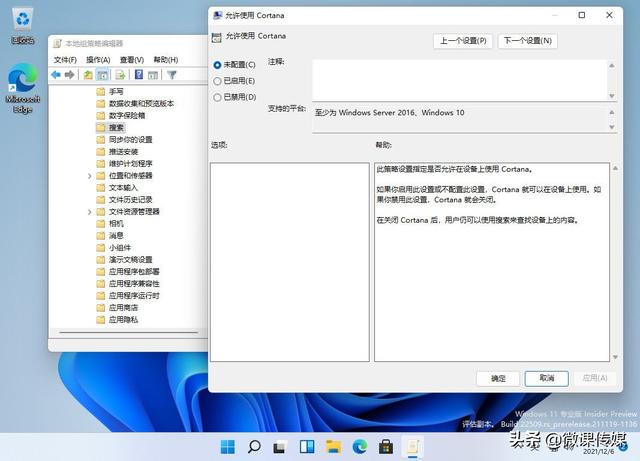This screenshot has height=461, width=640.
Task: Click the 下一个设置(N) button
Action: (527, 41)
